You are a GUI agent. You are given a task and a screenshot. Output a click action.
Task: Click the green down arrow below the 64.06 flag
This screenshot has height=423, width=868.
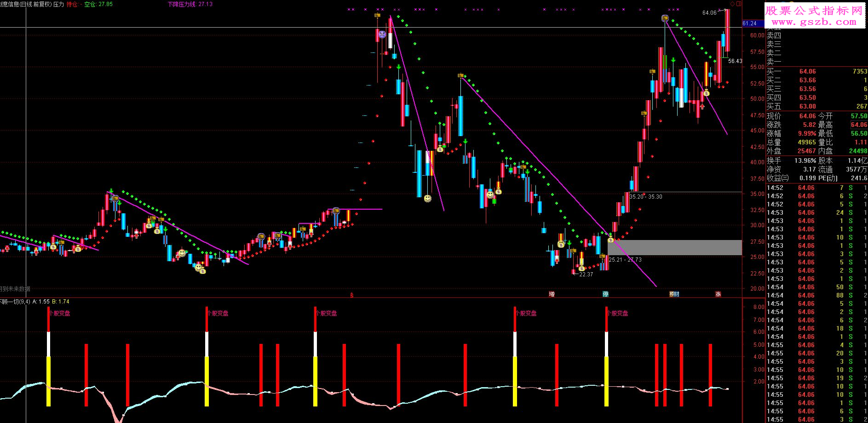coord(673,60)
